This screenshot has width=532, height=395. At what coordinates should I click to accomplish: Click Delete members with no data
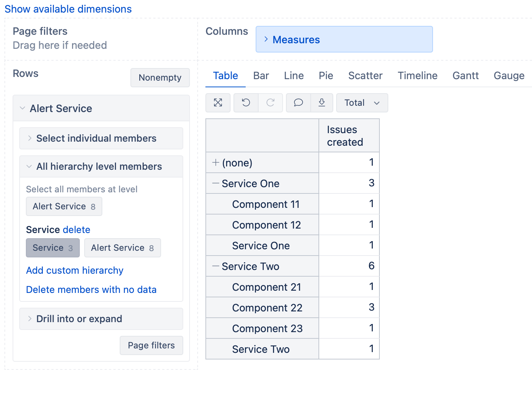(x=91, y=290)
